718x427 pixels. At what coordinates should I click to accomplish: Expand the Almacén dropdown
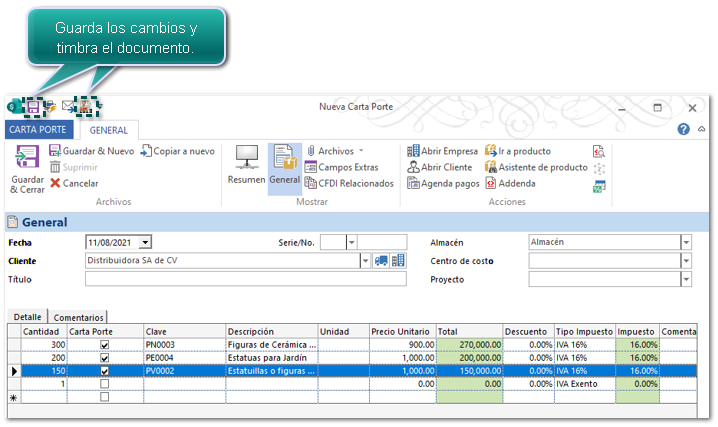tap(685, 242)
